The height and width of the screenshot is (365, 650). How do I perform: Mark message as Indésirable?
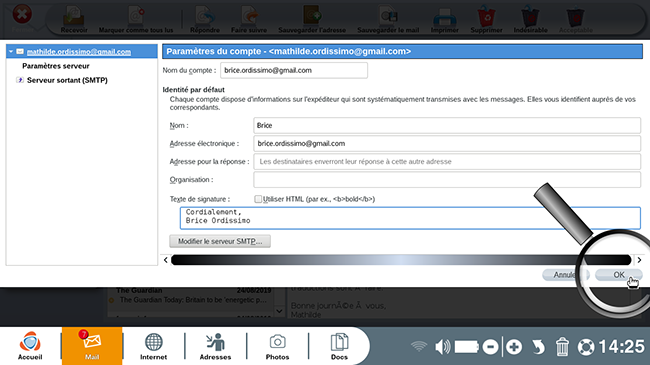530,17
